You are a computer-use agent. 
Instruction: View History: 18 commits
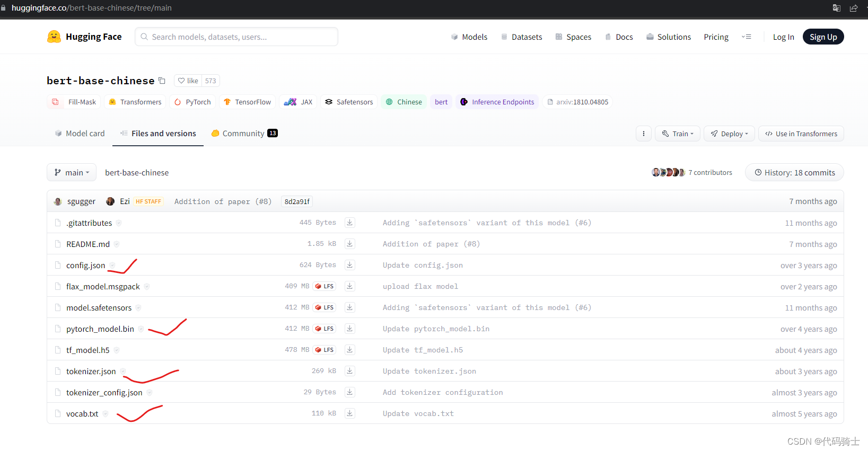point(794,172)
